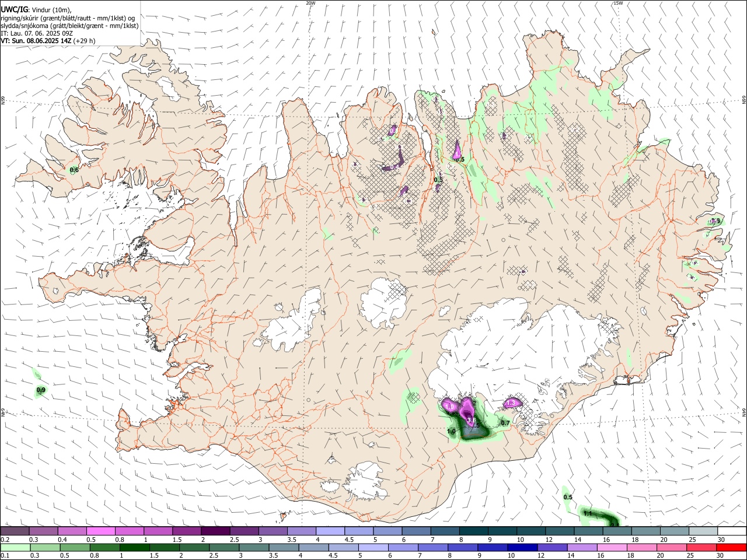747x560 pixels.
Task: Select the '1.1' value off the southeast coast
Action: [588, 513]
